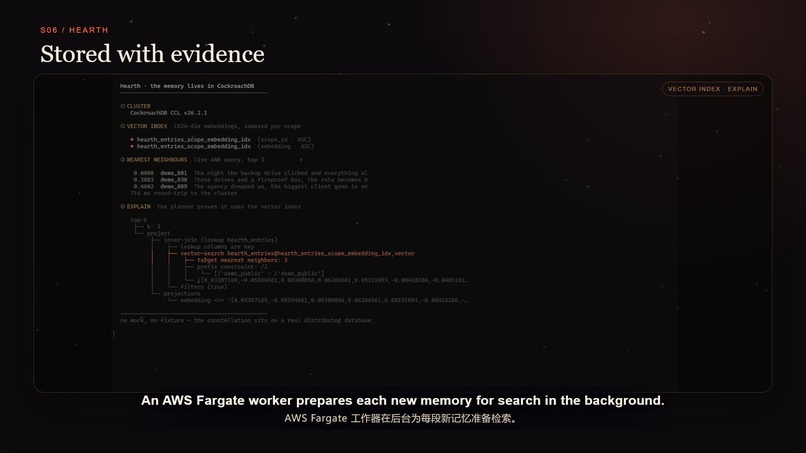Click the 'k: 3' plan tree node
Viewport: 806px width, 453px height.
point(153,227)
